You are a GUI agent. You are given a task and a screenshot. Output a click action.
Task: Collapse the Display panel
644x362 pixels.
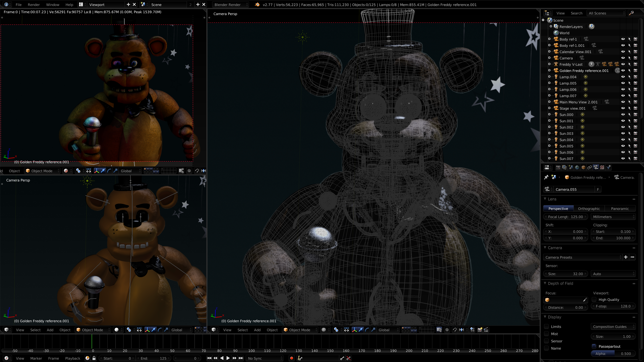(545, 317)
